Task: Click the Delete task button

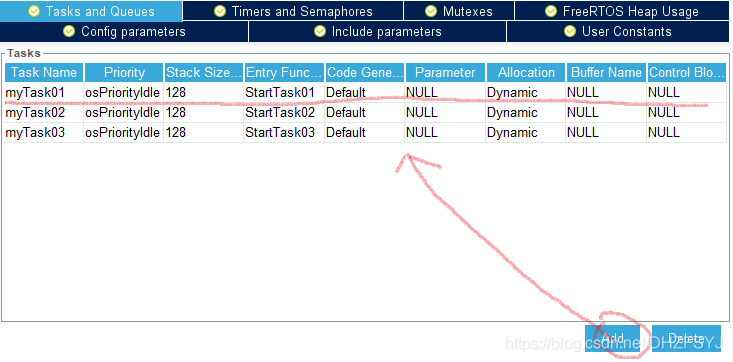Action: pyautogui.click(x=686, y=338)
